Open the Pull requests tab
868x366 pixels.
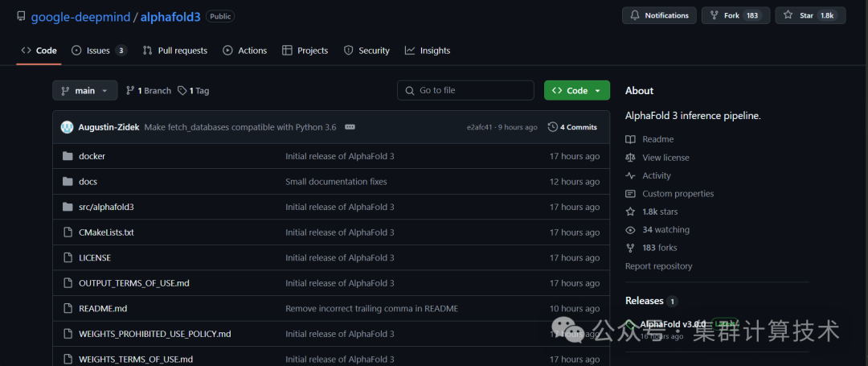[x=175, y=51]
